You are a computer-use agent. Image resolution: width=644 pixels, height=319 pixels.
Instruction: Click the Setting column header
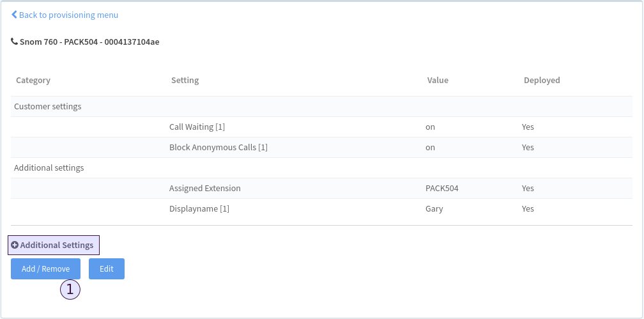(x=185, y=81)
